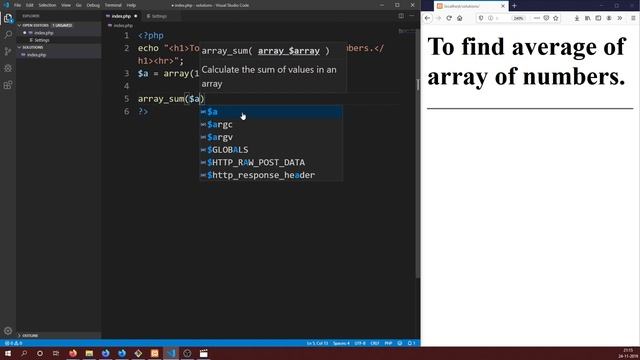The height and width of the screenshot is (360, 640).
Task: Expand the Outline section
Action: tap(59, 336)
